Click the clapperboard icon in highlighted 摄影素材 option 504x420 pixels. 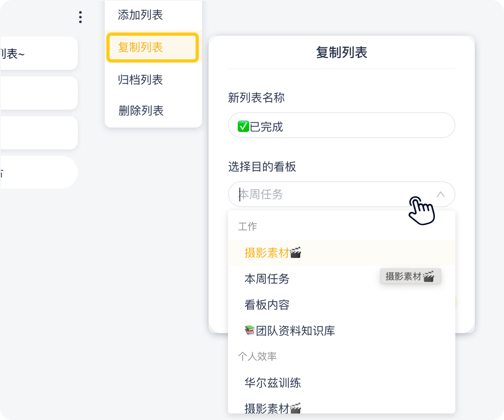point(295,253)
